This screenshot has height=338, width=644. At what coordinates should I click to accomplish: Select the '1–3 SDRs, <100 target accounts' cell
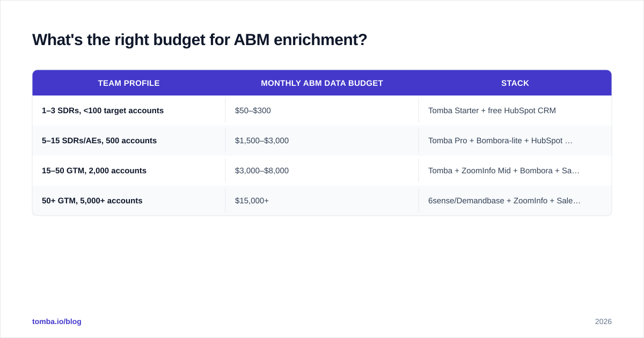point(129,111)
